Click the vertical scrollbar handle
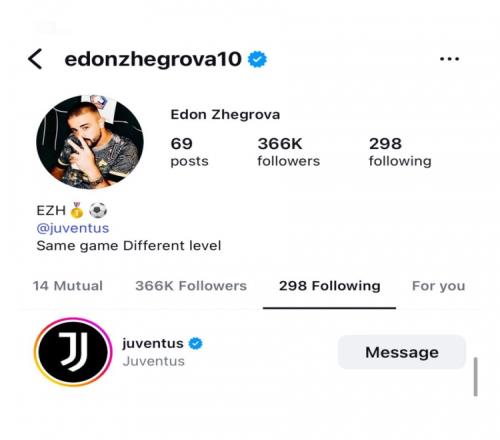Screen dimensions: 500x440 [476, 377]
